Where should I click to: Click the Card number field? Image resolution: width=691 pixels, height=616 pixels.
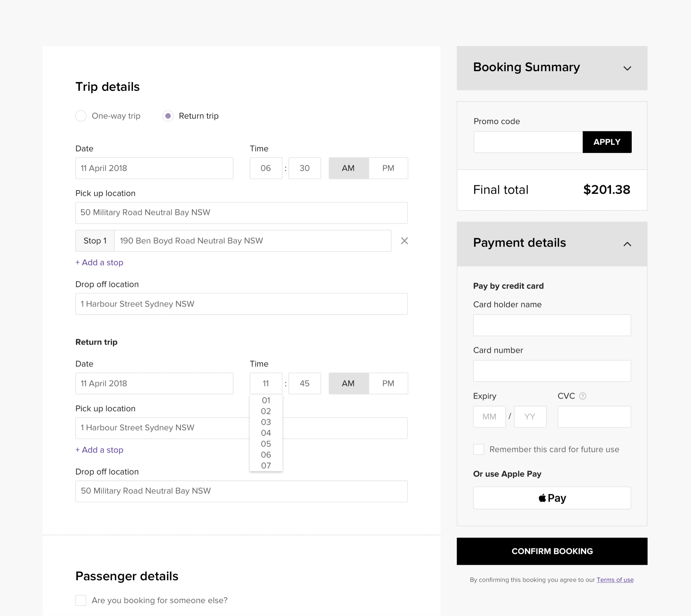551,371
